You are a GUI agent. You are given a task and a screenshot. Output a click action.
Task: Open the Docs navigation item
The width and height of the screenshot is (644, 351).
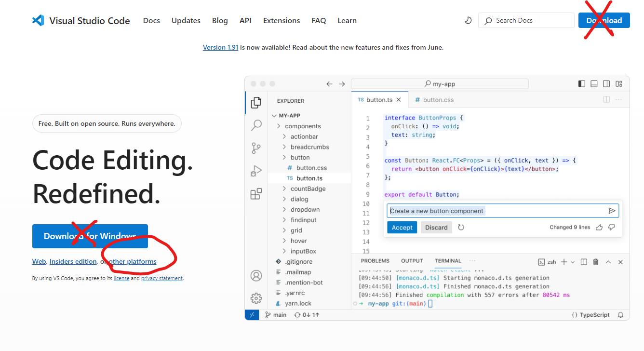point(151,21)
